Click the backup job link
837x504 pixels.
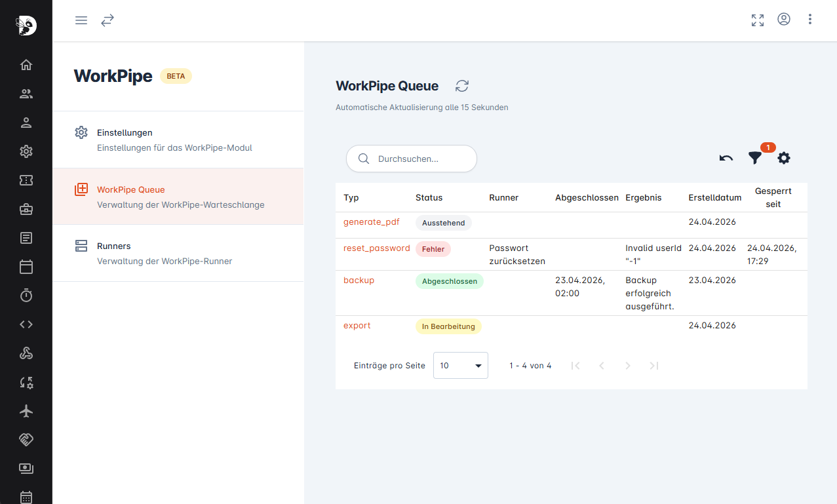[x=359, y=281]
